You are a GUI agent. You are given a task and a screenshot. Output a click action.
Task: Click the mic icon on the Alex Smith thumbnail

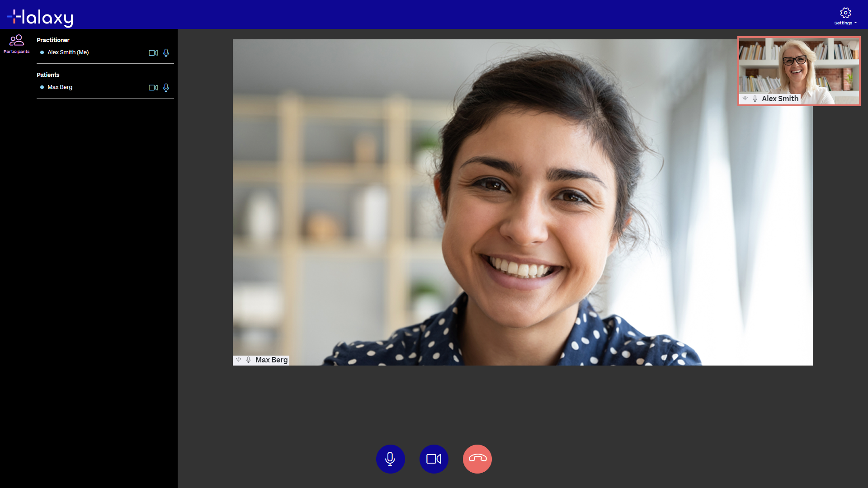755,99
